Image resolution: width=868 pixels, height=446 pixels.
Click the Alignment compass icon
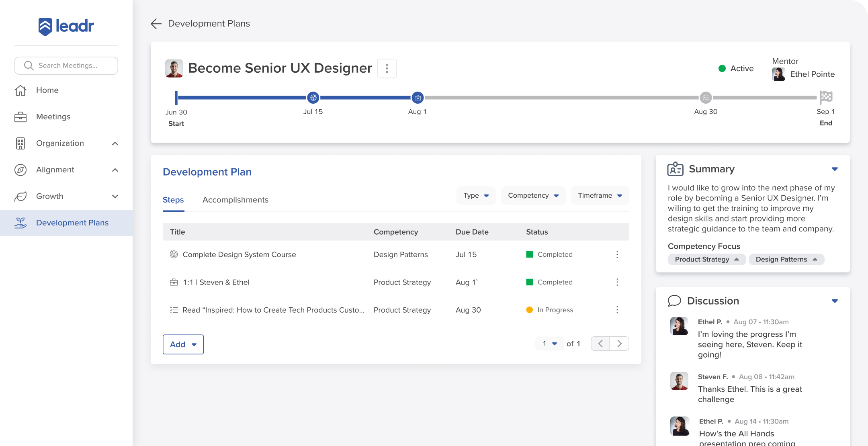(20, 170)
